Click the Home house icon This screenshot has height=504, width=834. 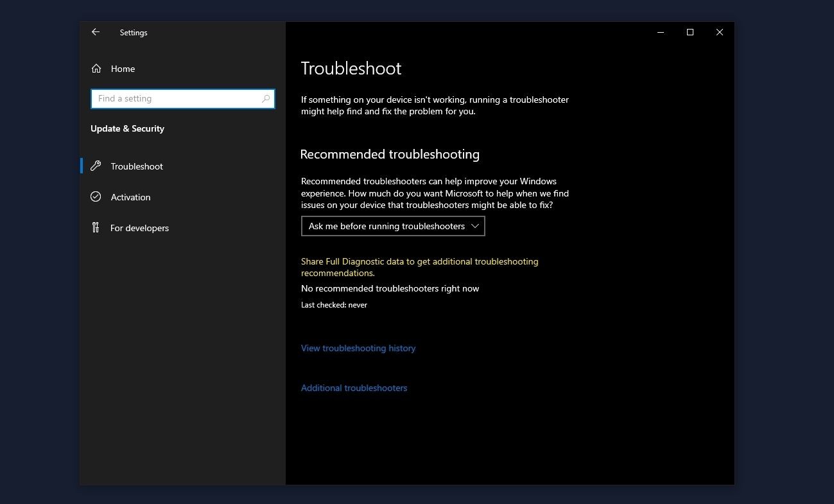[96, 69]
